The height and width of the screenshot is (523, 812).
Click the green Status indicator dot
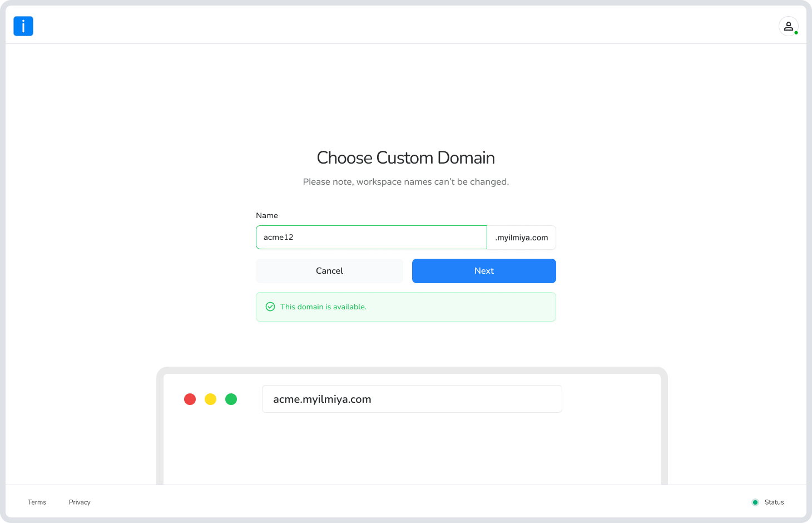point(755,502)
